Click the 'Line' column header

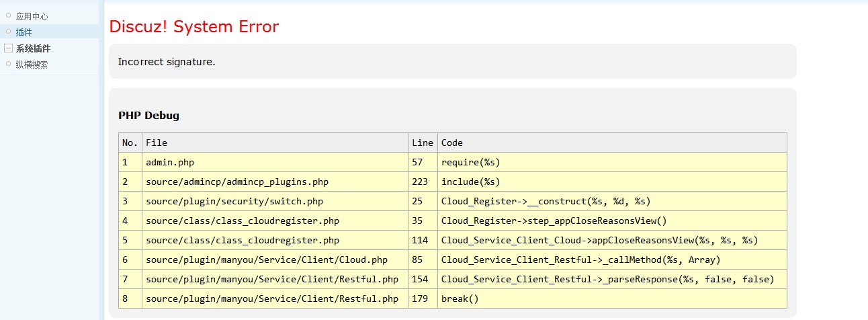(x=422, y=143)
